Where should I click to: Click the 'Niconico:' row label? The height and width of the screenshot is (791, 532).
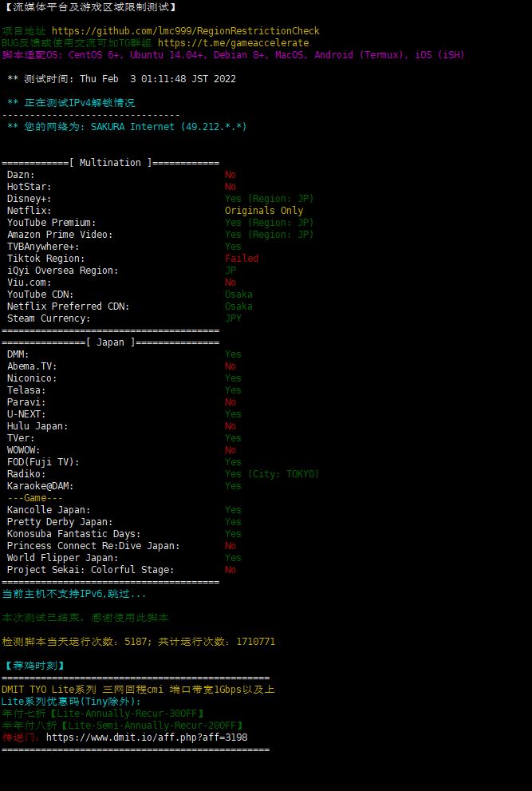pos(32,378)
